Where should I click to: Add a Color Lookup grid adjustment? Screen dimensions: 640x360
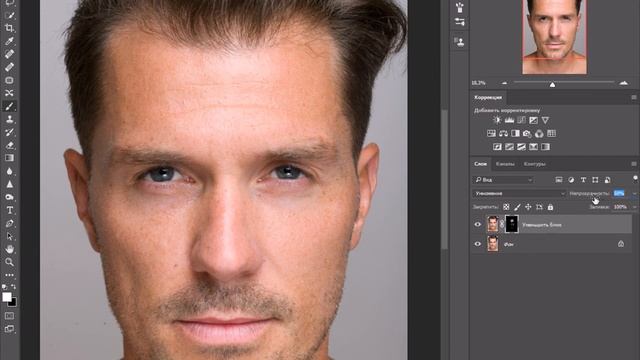pyautogui.click(x=551, y=133)
